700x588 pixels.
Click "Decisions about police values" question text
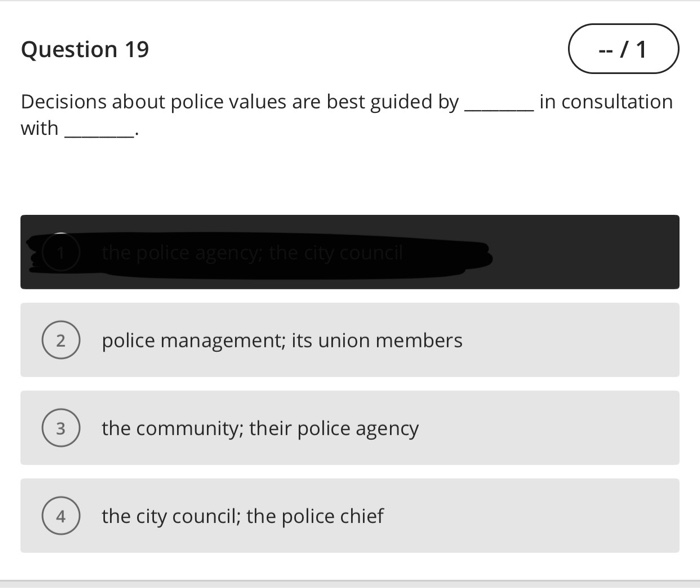[x=153, y=102]
